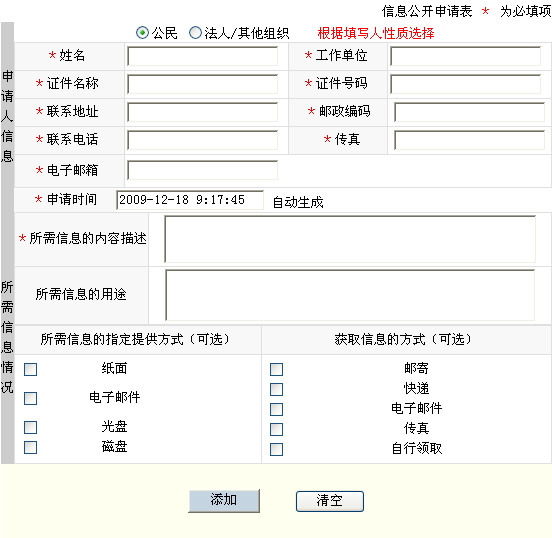Image resolution: width=552 pixels, height=538 pixels.
Task: Click the 申请时间 field label
Action: [72, 199]
